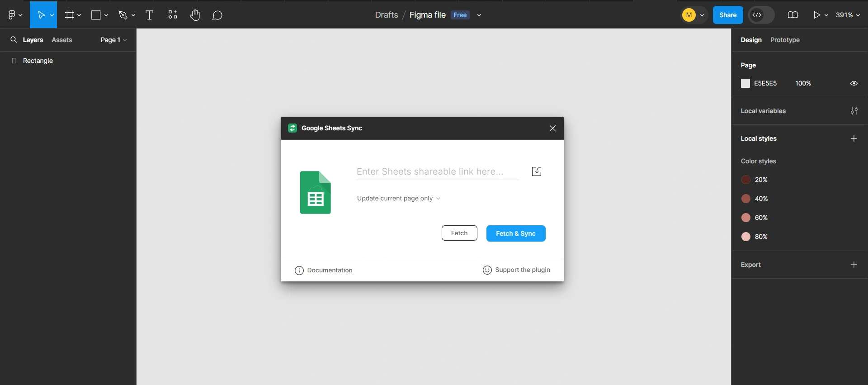Screen dimensions: 868x385
Task: Select the Move tool
Action: [41, 15]
